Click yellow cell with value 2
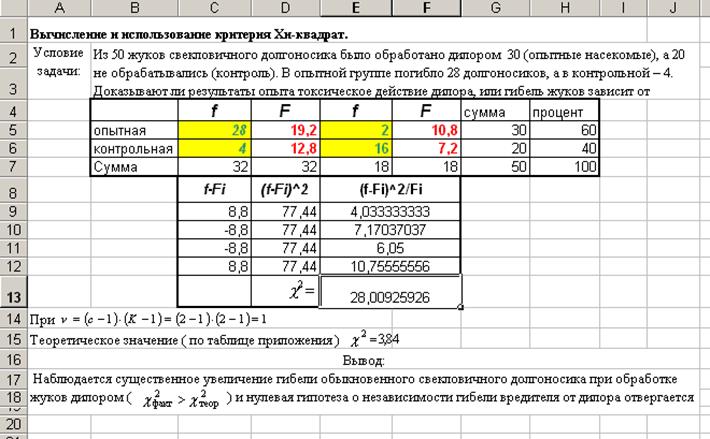The height and width of the screenshot is (439, 710). tap(356, 130)
